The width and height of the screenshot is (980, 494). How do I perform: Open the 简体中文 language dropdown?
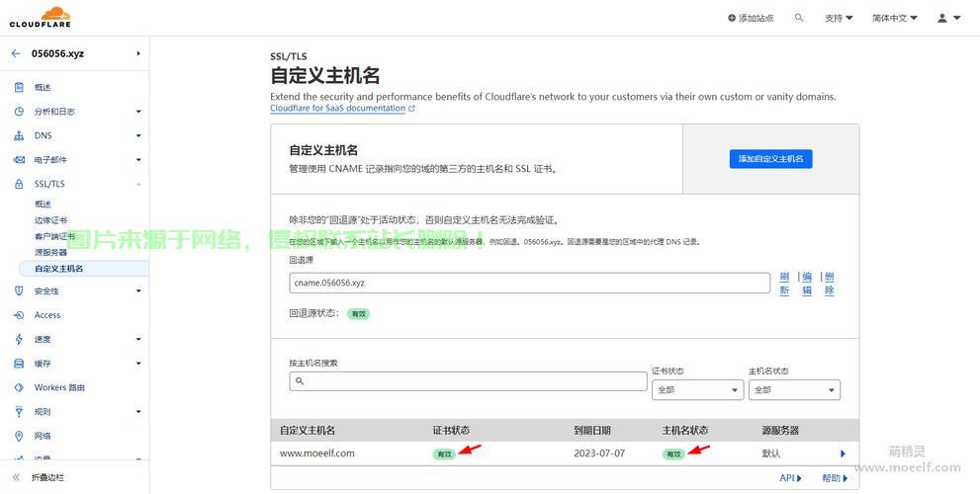(895, 18)
